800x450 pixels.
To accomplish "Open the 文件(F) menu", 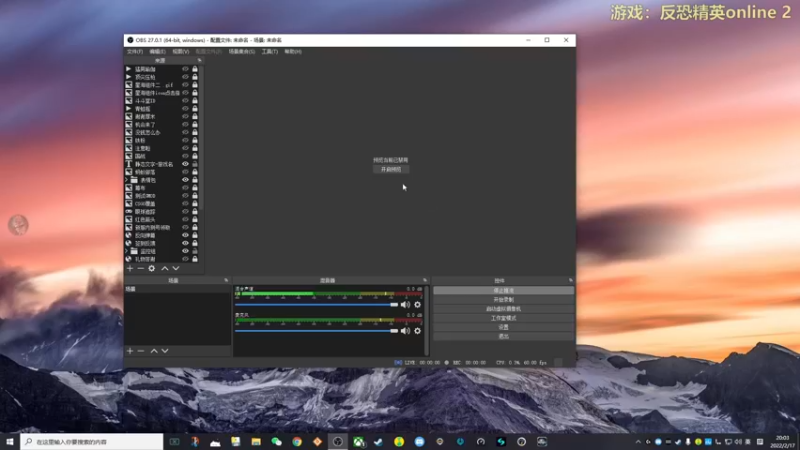I will coord(135,52).
